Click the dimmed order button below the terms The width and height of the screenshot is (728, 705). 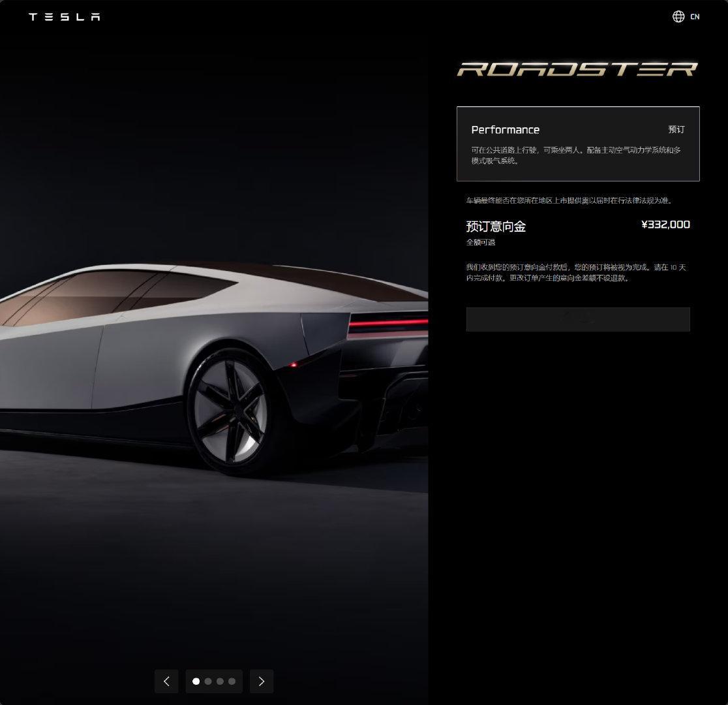tap(578, 319)
